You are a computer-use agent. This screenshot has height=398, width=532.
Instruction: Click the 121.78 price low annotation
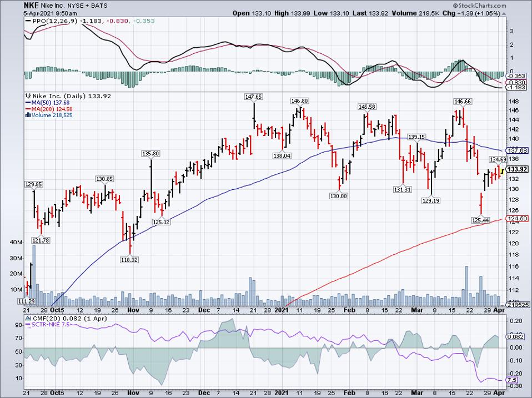pos(41,240)
